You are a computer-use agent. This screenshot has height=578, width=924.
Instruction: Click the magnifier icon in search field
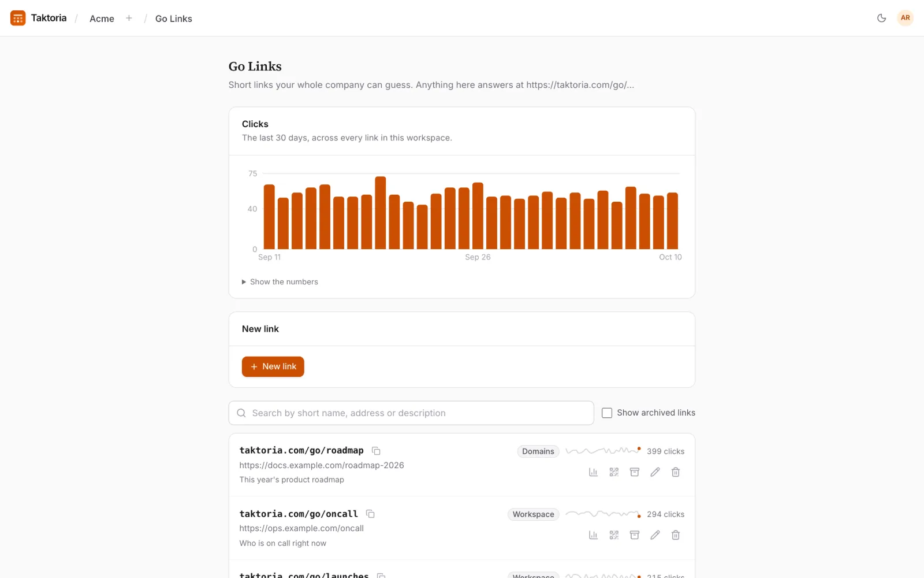241,413
